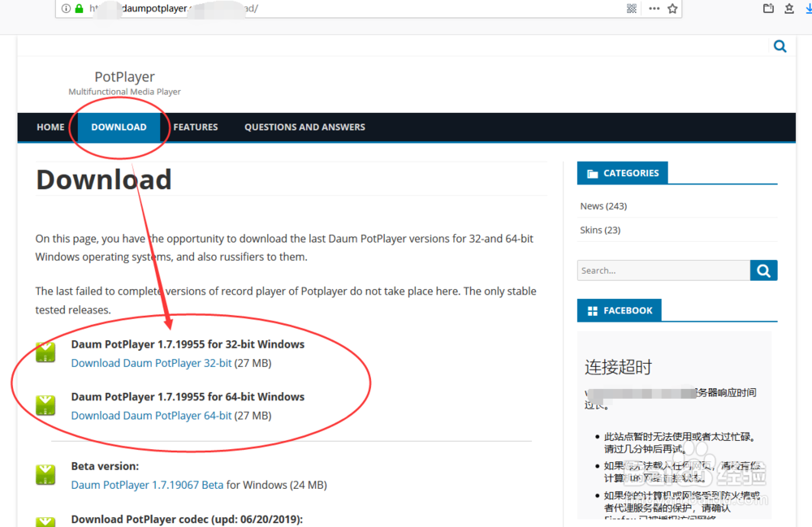Focus the sidebar Search input field
The image size is (812, 527).
[x=663, y=270]
